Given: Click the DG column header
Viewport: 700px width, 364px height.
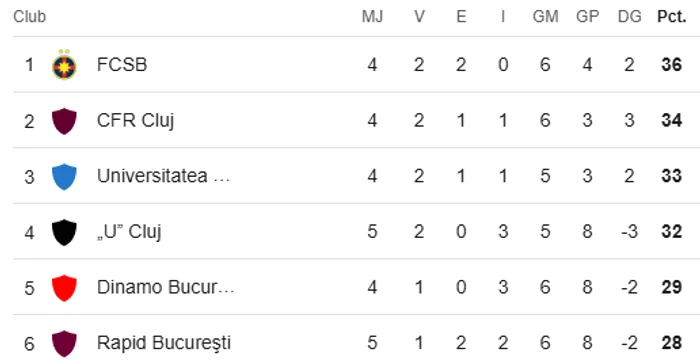Looking at the screenshot, I should (x=629, y=17).
